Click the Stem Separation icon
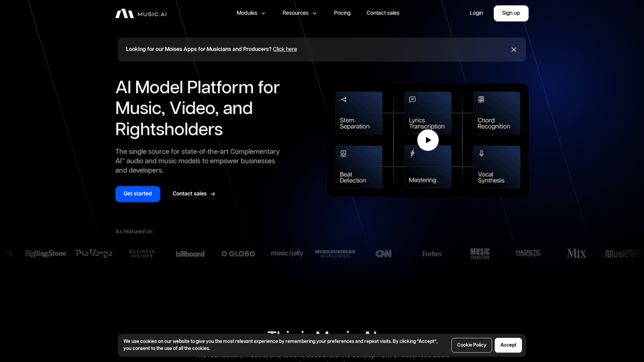This screenshot has height=362, width=644. (343, 99)
